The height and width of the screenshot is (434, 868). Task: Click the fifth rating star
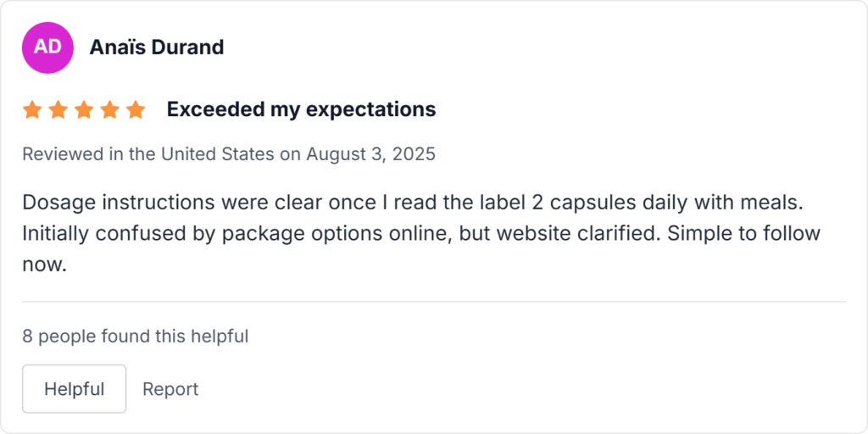coord(136,109)
